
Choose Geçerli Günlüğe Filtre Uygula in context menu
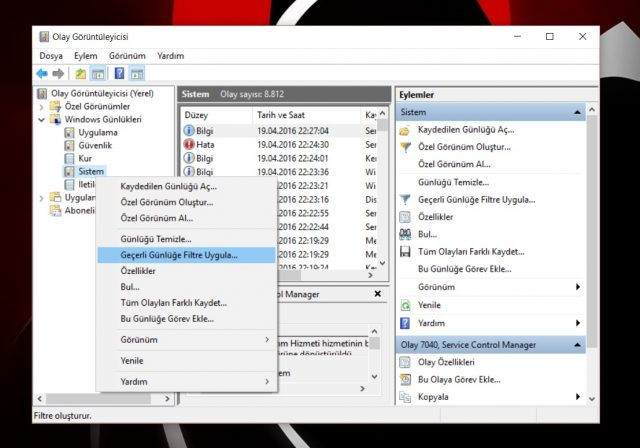tap(187, 255)
